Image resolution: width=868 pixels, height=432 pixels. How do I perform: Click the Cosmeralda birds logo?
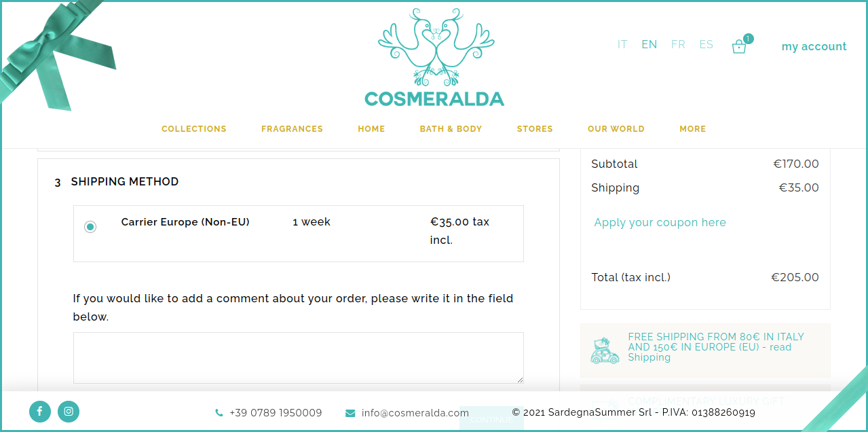coord(434,58)
